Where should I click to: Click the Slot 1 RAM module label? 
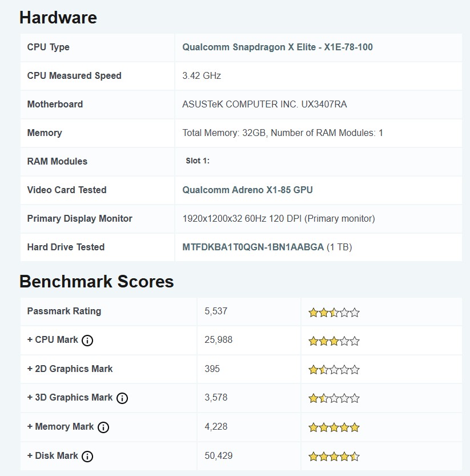(198, 161)
